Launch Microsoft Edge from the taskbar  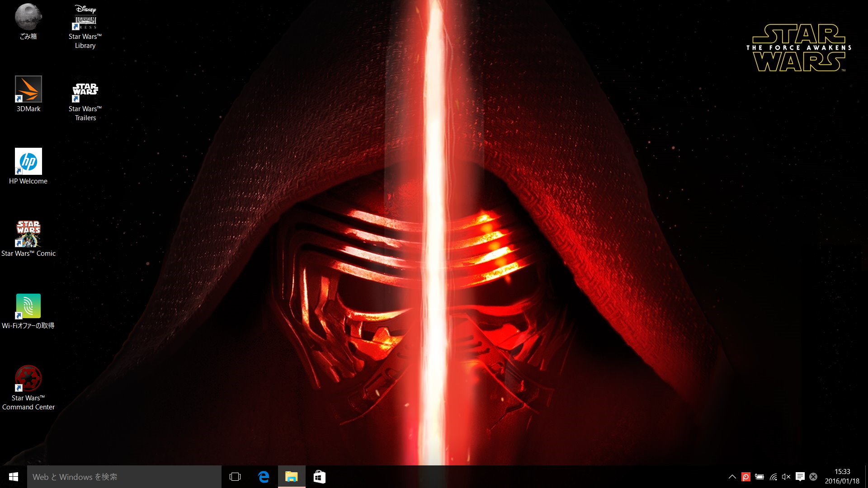click(264, 477)
